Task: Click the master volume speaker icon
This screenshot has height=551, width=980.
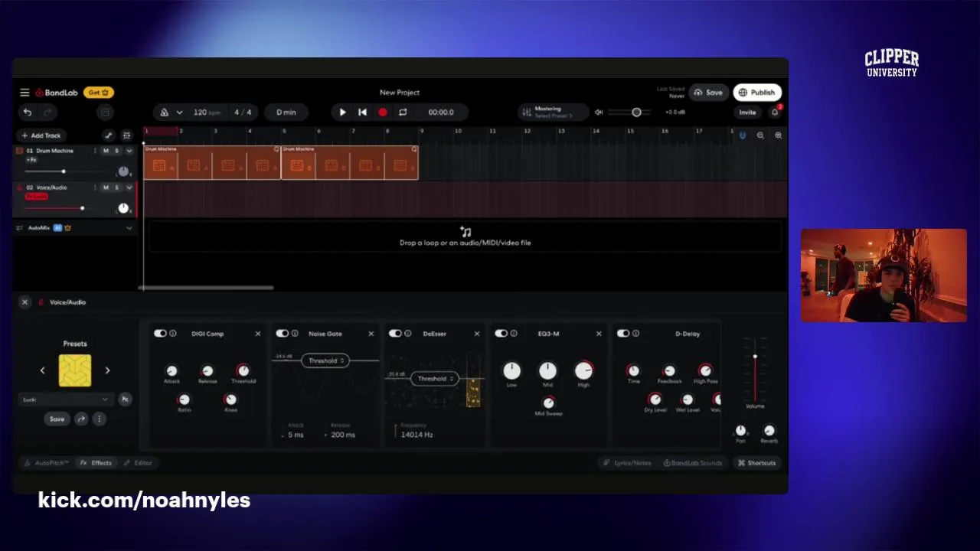Action: [x=599, y=112]
